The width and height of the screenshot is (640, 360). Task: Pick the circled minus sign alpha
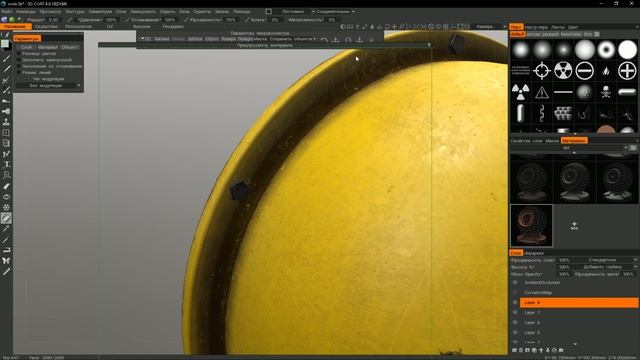point(584,71)
